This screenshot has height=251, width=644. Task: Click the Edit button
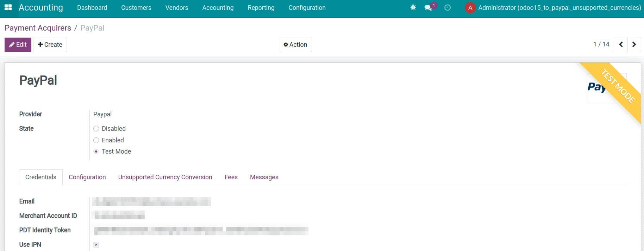(x=18, y=45)
